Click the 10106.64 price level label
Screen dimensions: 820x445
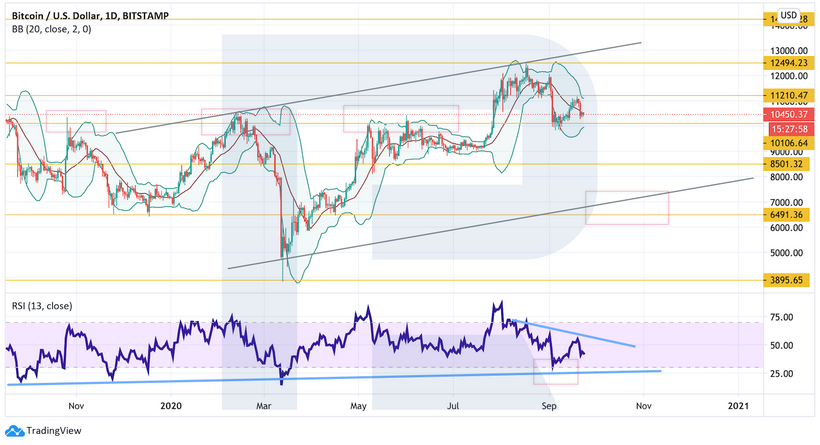tap(788, 143)
